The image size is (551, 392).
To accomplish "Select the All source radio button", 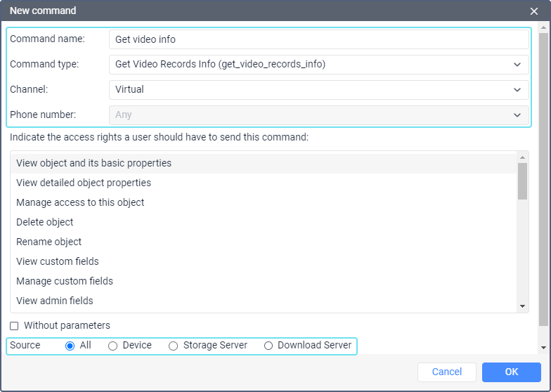I will point(70,346).
